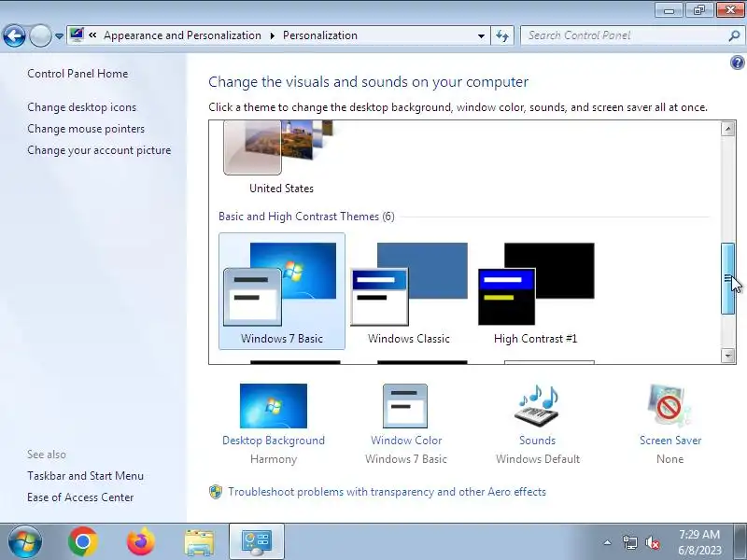Image resolution: width=747 pixels, height=560 pixels.
Task: Focus the Search Control Panel field
Action: (625, 35)
